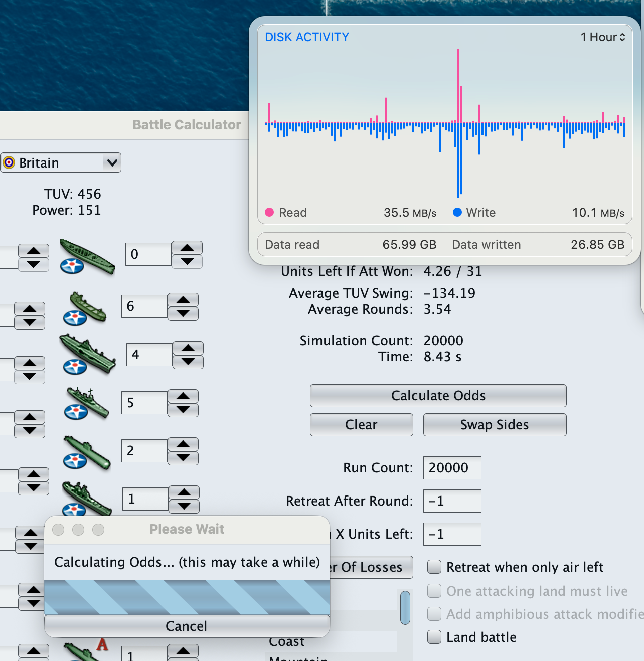The image size is (644, 661).
Task: Select the submarine unit icon
Action: [x=86, y=451]
